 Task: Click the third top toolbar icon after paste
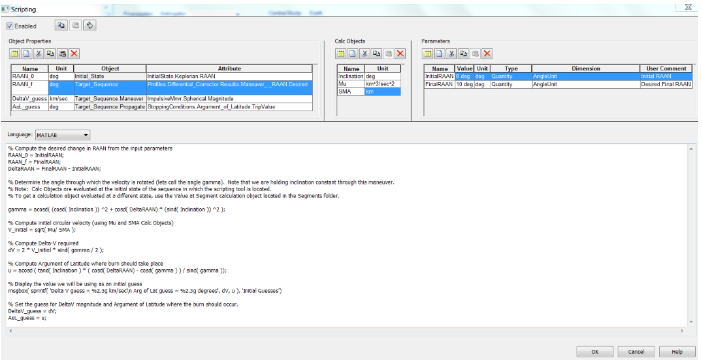pos(90,26)
